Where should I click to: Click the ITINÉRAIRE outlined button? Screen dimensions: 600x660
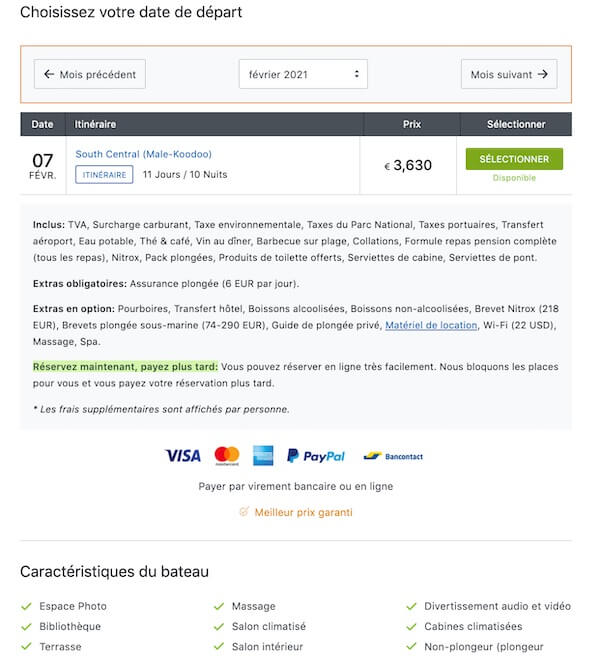coord(104,175)
